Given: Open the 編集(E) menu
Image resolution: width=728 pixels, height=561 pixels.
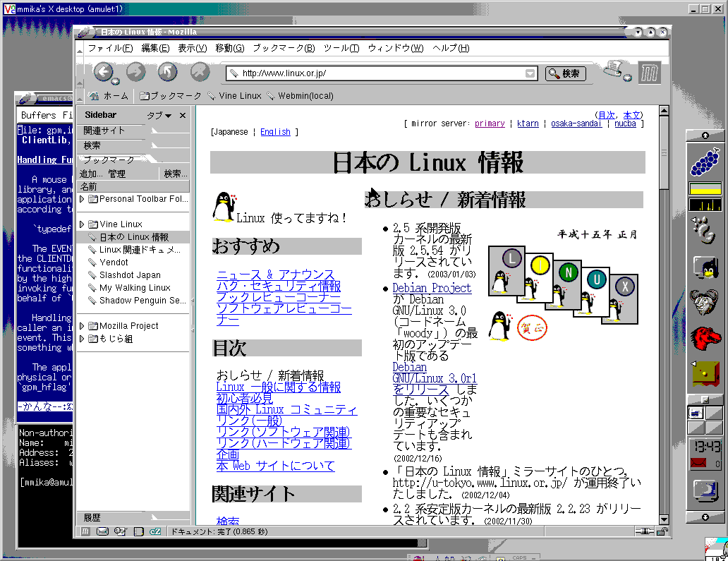Looking at the screenshot, I should point(155,48).
